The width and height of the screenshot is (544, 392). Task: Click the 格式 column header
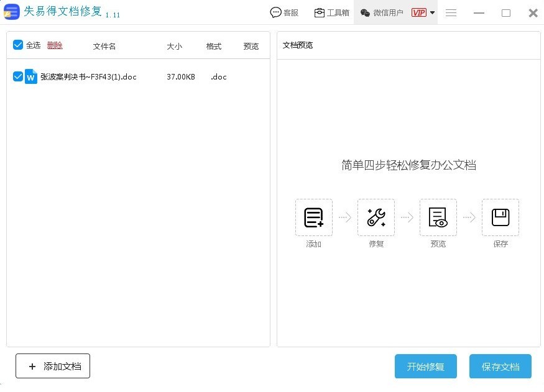214,46
